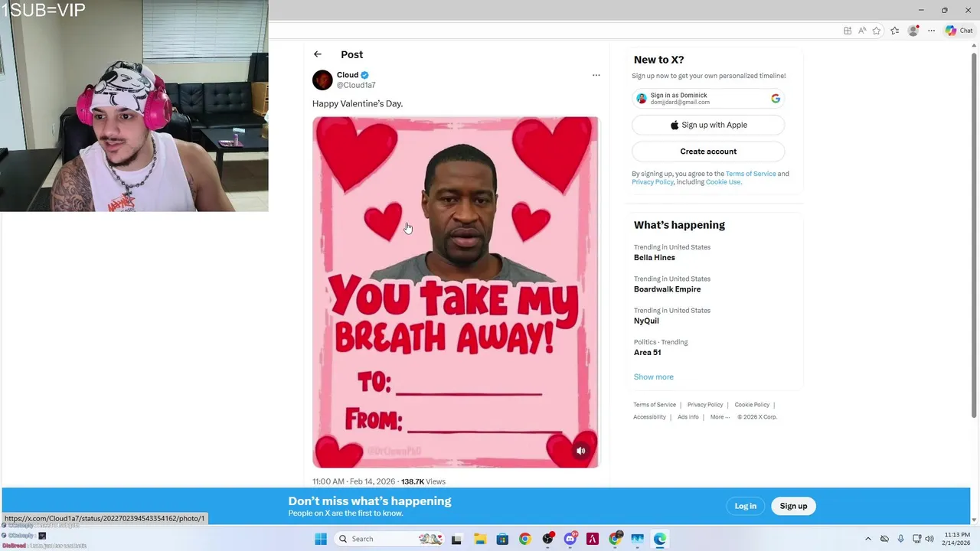Viewport: 980px width, 551px height.
Task: Unmute the media with the speaker icon
Action: coord(581,451)
